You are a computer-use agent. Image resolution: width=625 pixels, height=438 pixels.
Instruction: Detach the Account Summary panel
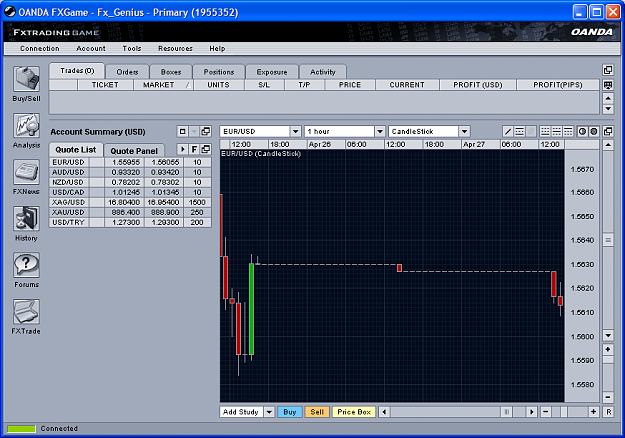coord(206,132)
